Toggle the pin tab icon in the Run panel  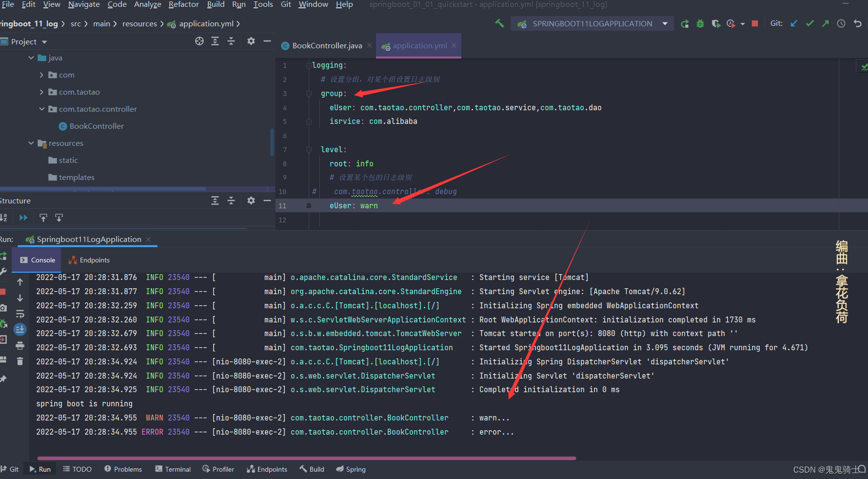pyautogui.click(x=3, y=379)
